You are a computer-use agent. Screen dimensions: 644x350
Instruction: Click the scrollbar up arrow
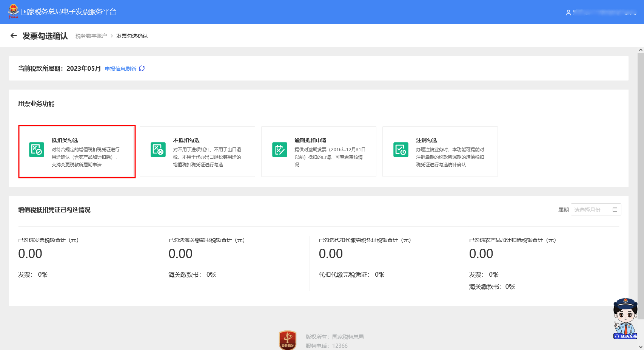[x=641, y=50]
